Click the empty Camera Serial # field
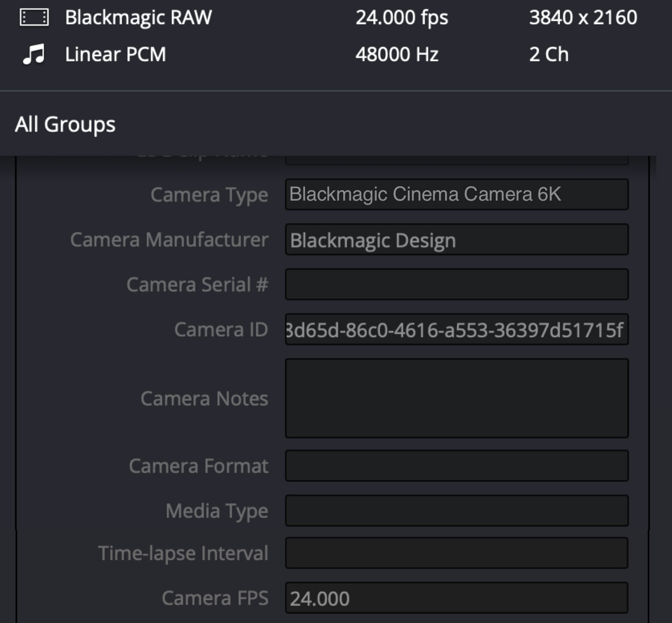Screen dimensions: 672x623 click(x=457, y=285)
